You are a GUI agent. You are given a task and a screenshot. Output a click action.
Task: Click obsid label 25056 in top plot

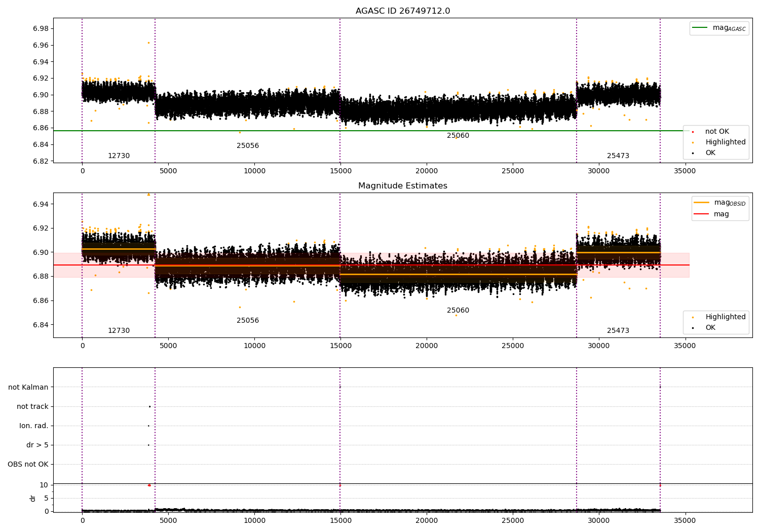coord(248,146)
